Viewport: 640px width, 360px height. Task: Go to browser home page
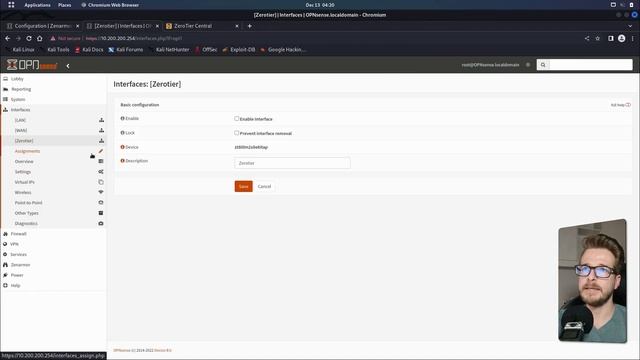pos(40,38)
